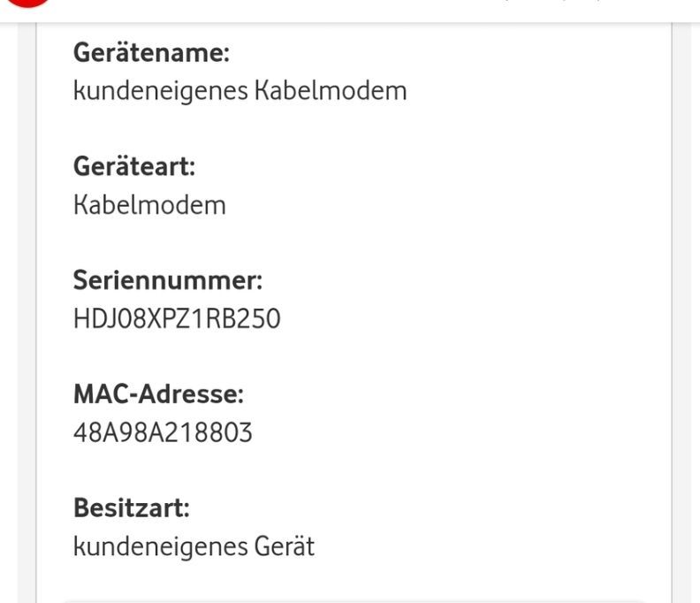Image resolution: width=700 pixels, height=603 pixels.
Task: Click empty card area right of 'kundeneigenes Gerät'
Action: (486, 547)
